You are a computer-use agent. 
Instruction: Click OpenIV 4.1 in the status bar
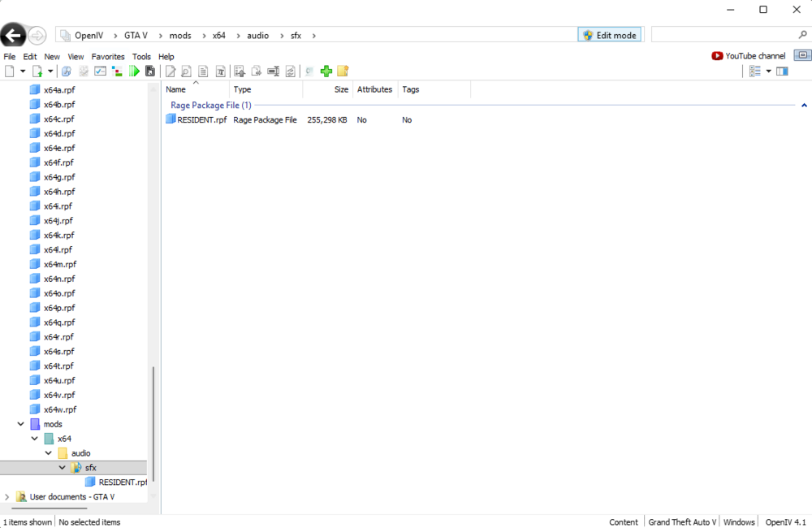[785, 522]
